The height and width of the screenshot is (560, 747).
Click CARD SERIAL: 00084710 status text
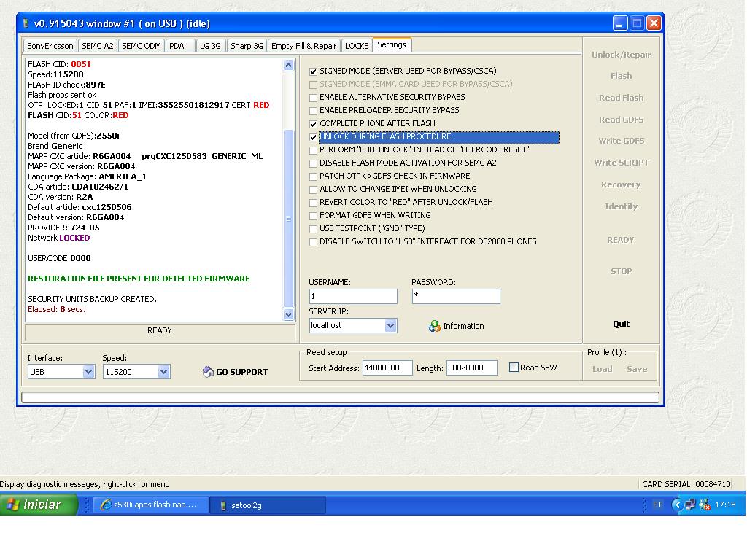coord(686,484)
